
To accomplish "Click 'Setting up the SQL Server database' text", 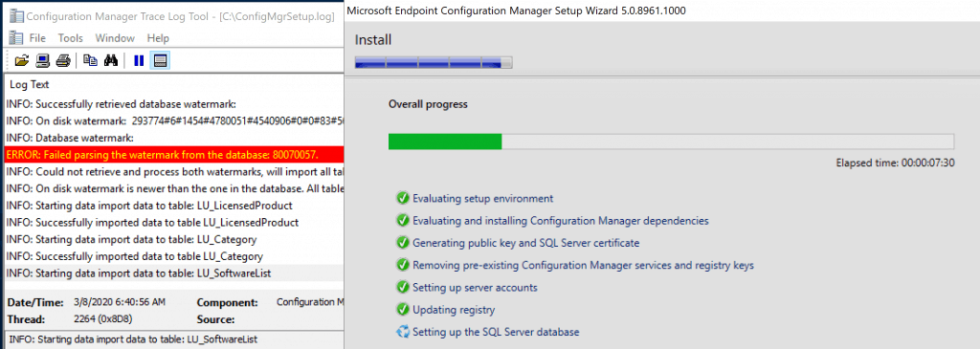I will (x=497, y=332).
